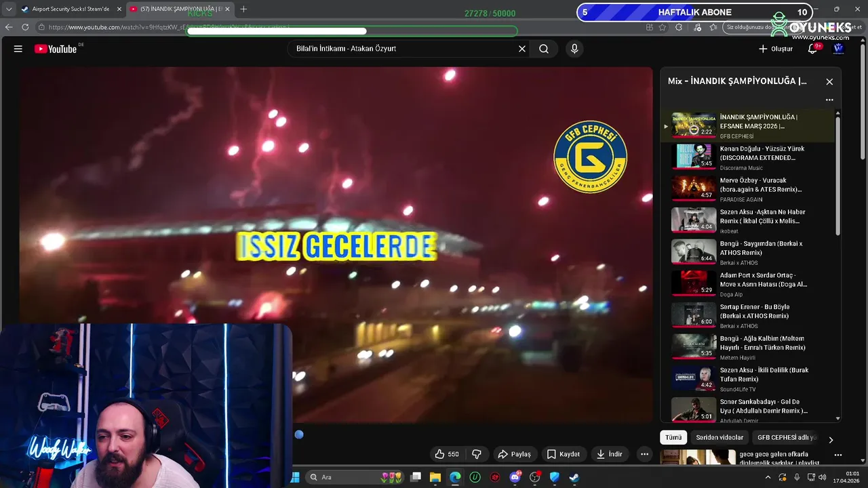Open the GFB CEPHESİ channel name in playlist
868x488 pixels.
click(x=736, y=136)
